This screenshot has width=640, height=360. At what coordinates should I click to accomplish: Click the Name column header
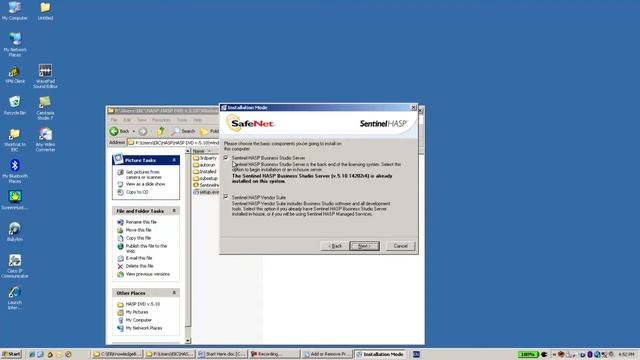pyautogui.click(x=204, y=151)
